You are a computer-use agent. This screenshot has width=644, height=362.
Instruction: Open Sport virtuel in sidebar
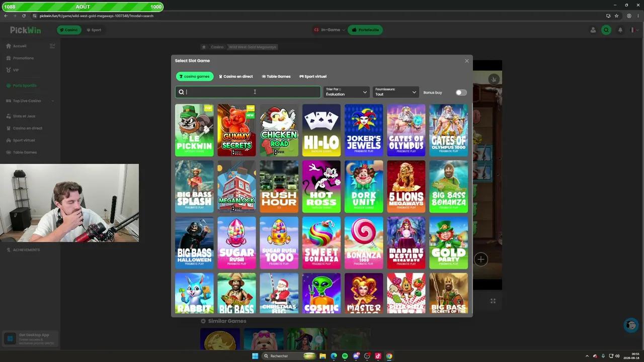pos(21,140)
